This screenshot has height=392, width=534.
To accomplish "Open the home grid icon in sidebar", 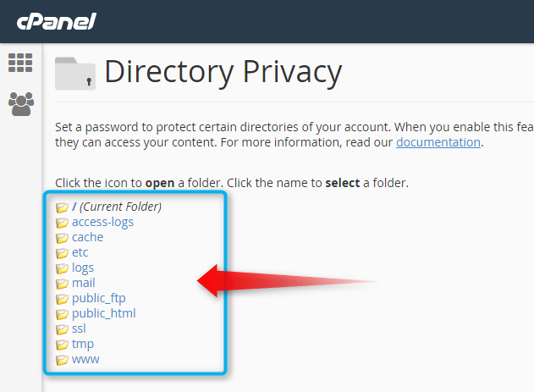I will 20,63.
